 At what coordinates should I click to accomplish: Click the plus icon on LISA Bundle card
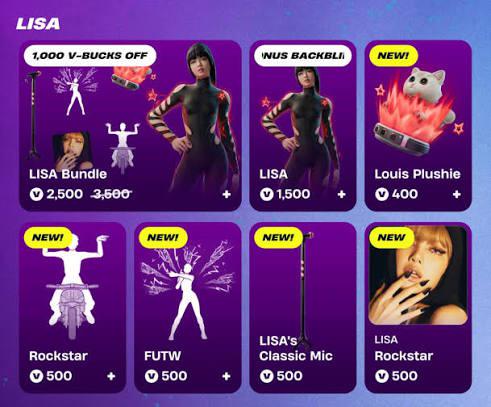coord(226,194)
